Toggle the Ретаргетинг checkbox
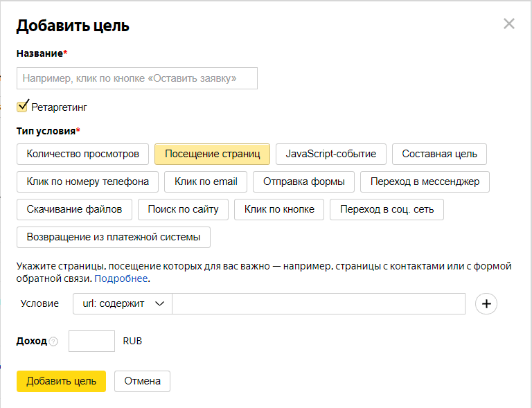 point(22,107)
